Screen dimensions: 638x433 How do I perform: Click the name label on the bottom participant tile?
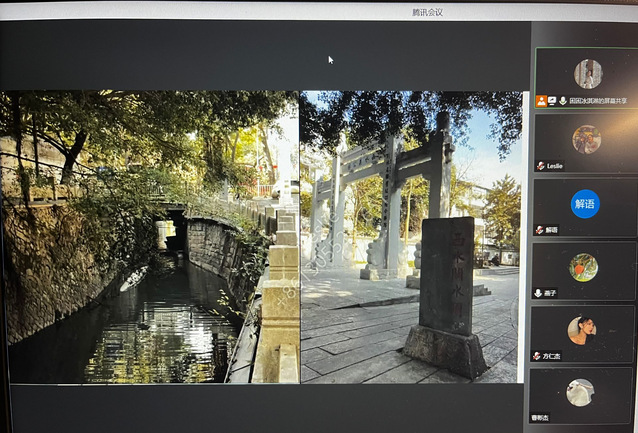[x=543, y=417]
